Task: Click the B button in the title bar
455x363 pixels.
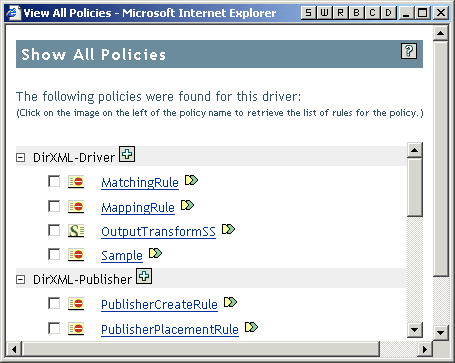Action: pos(356,13)
